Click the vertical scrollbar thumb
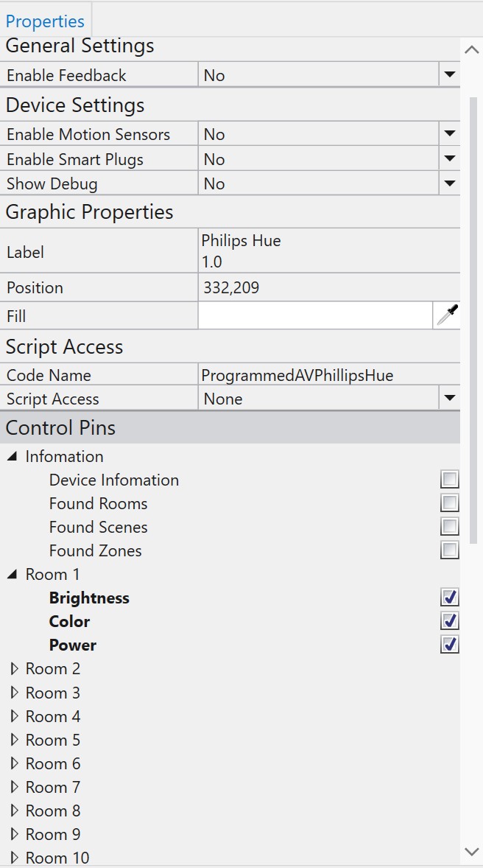Screen dimensions: 483x868 point(473,320)
